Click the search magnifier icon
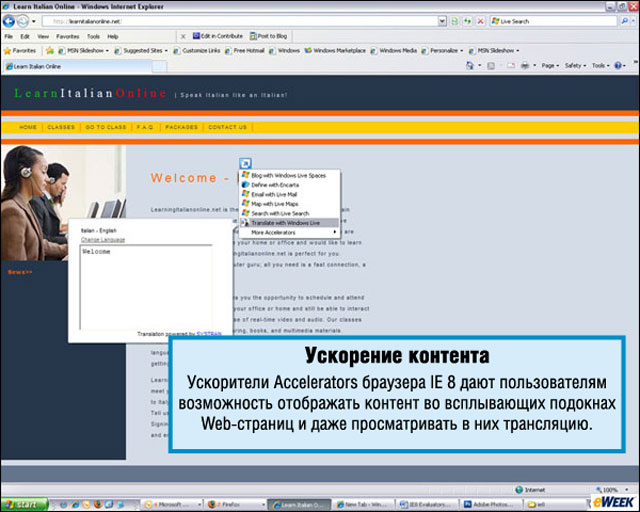 [624, 21]
